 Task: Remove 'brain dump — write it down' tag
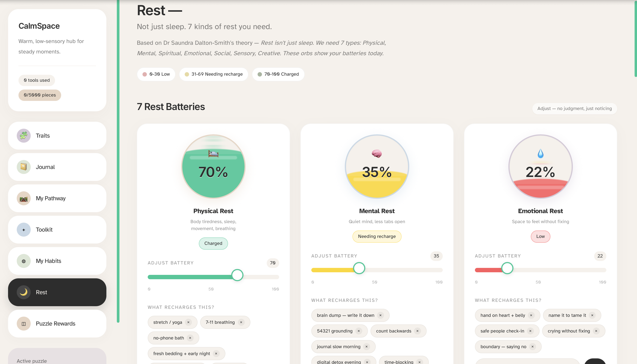coord(380,315)
